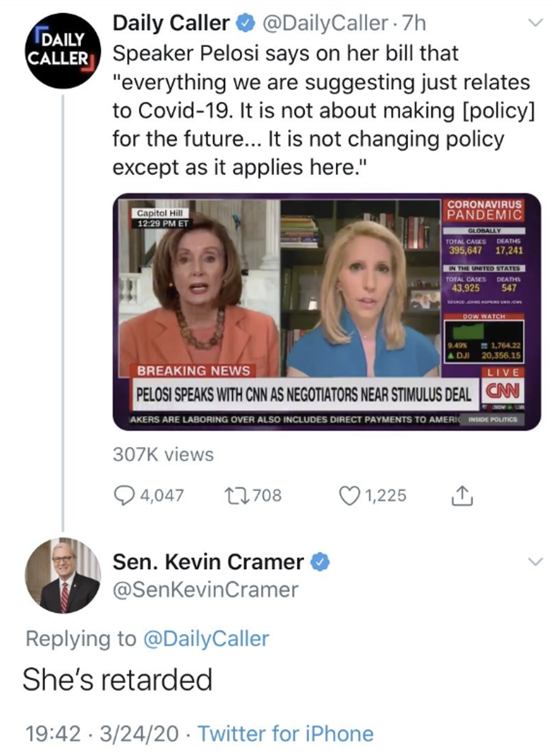Open the Daily Caller profile avatar
The height and width of the screenshot is (756, 555).
[63, 50]
